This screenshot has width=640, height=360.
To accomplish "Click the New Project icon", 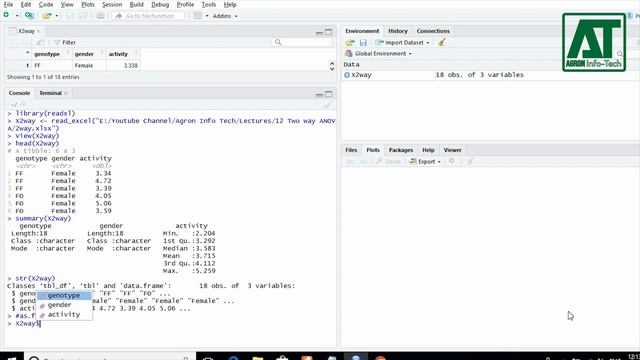I will [x=29, y=16].
